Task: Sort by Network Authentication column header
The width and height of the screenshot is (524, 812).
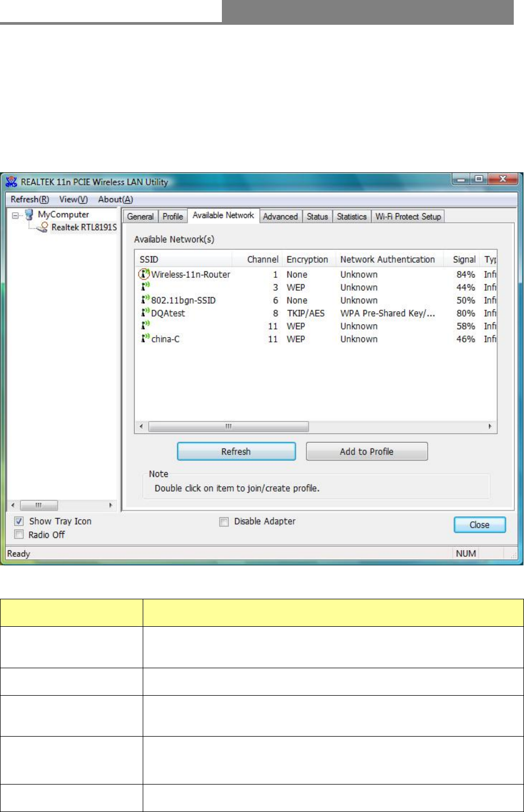Action: coord(389,260)
